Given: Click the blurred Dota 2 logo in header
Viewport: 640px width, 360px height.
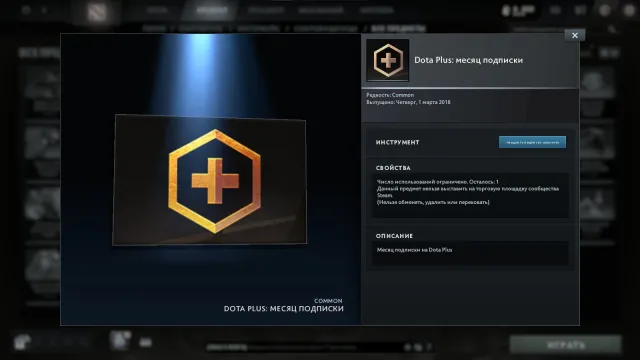Looking at the screenshot, I should pos(97,11).
